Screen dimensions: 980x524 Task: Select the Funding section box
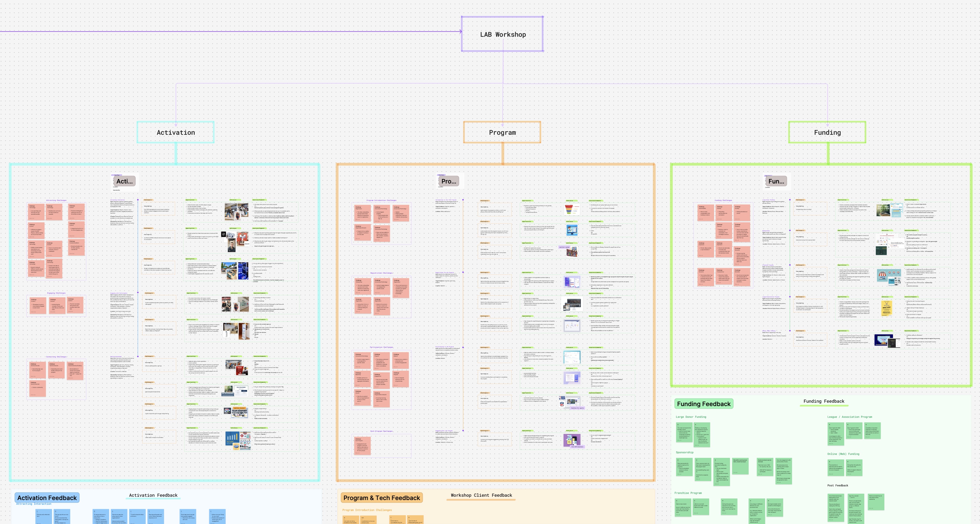tap(827, 133)
